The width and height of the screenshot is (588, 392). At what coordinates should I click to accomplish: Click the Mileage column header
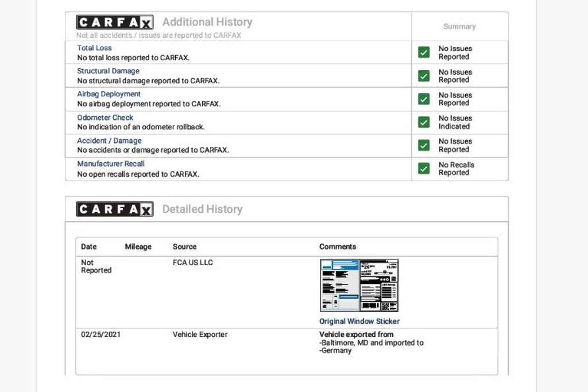[x=138, y=247]
